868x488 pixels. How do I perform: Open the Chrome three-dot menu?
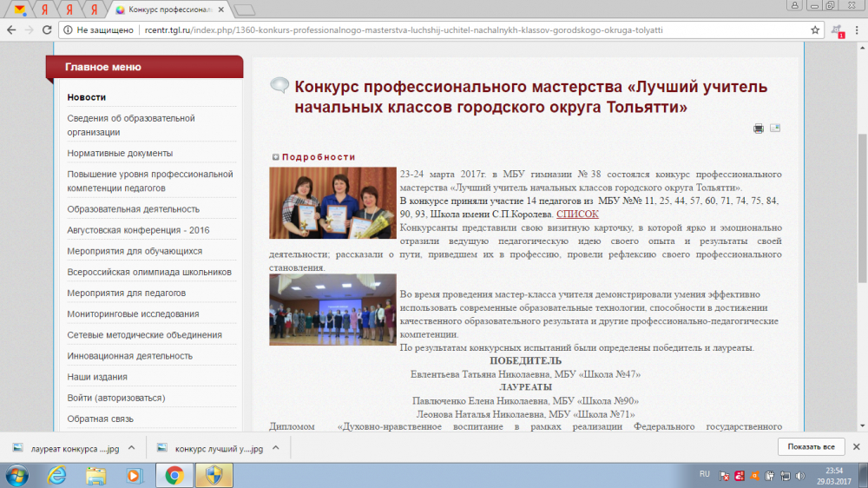[x=857, y=30]
